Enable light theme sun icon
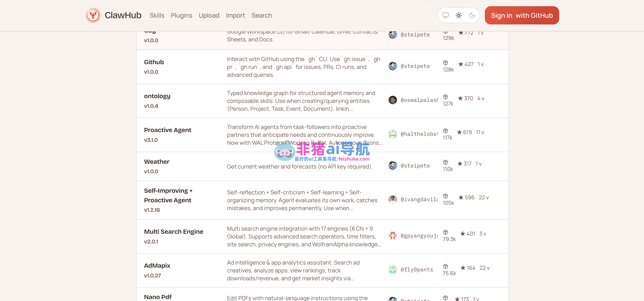The height and width of the screenshot is (301, 644). click(459, 15)
